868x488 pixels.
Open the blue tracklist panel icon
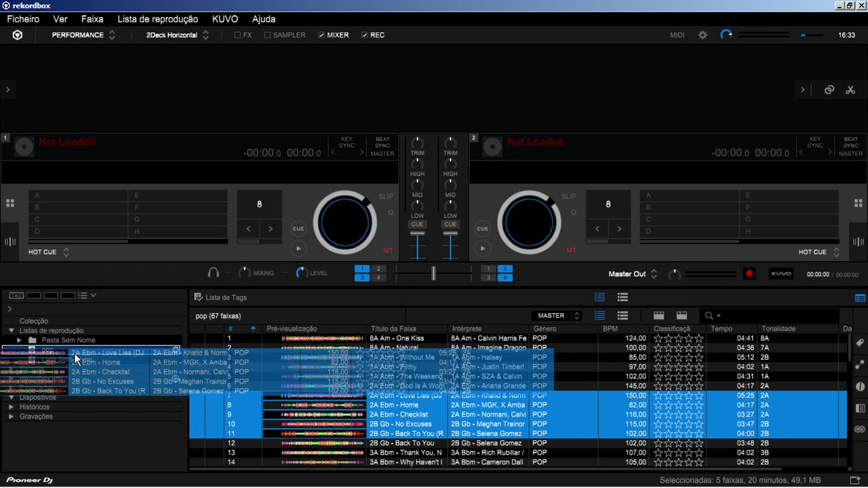(x=860, y=298)
